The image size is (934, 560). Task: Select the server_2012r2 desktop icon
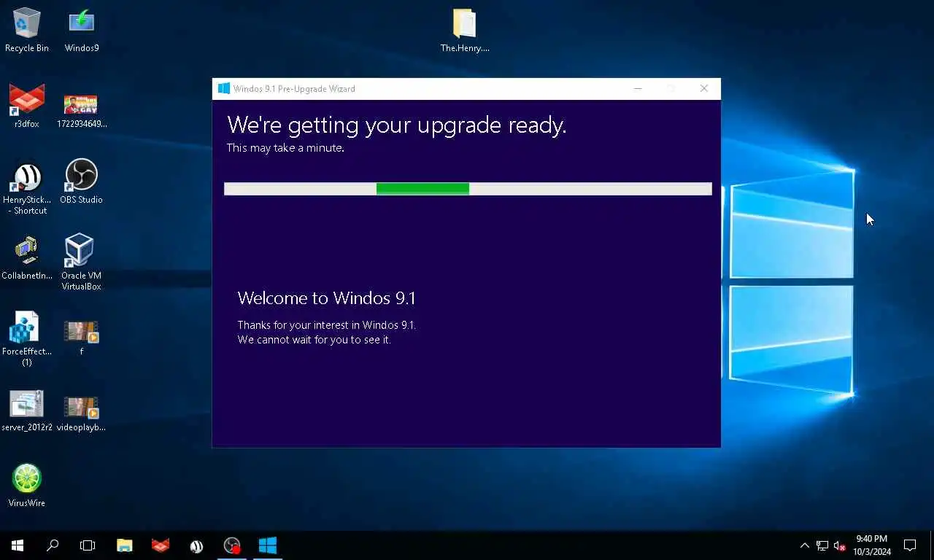(27, 411)
